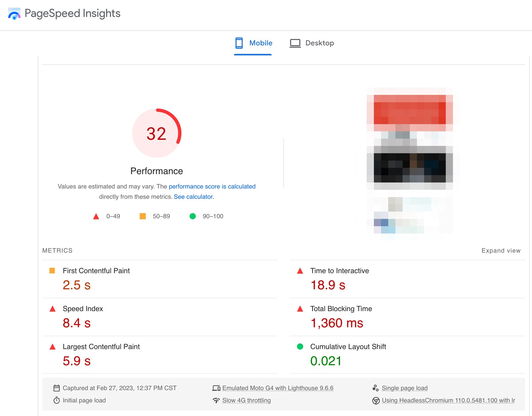Screen dimensions: 532x416
Task: Click the devices icon beside Emulated Moto G4
Action: click(x=216, y=388)
